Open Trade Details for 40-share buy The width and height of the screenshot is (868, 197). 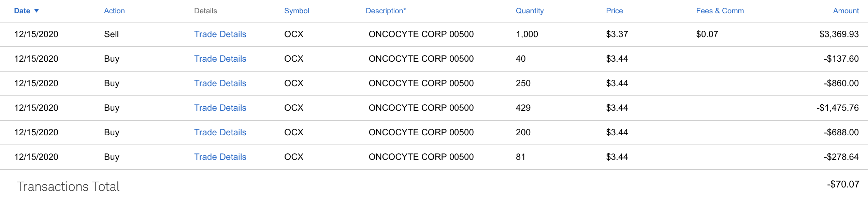[220, 59]
